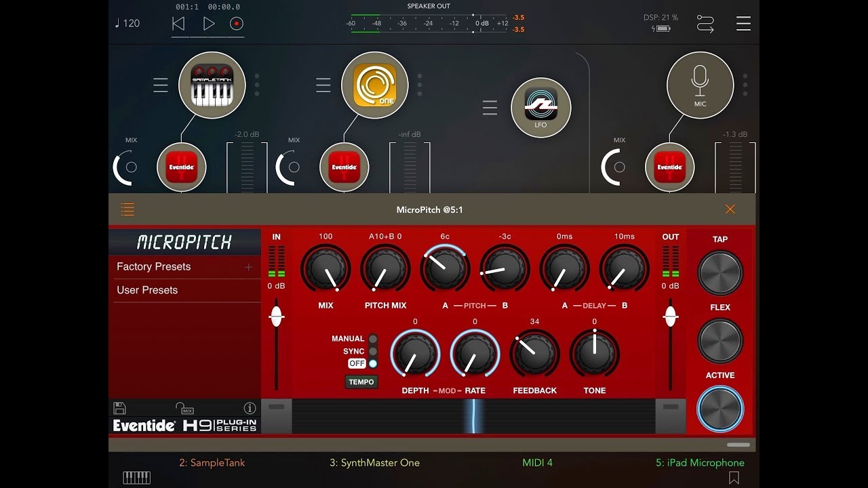868x488 pixels.
Task: Click the ribbon strip blue marker
Action: [x=473, y=416]
